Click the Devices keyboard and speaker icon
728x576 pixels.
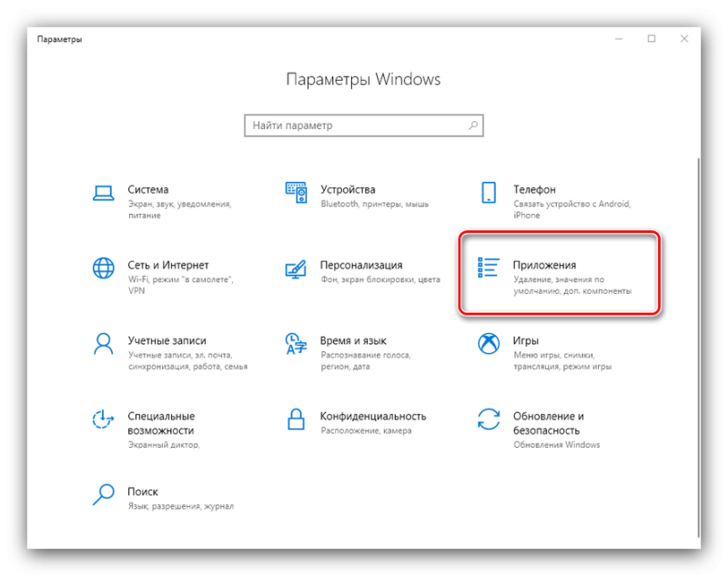(297, 193)
